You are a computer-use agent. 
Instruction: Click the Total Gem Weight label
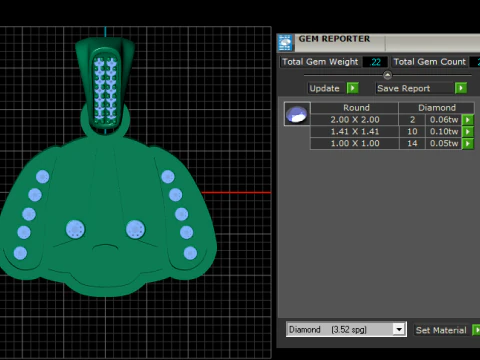point(320,62)
